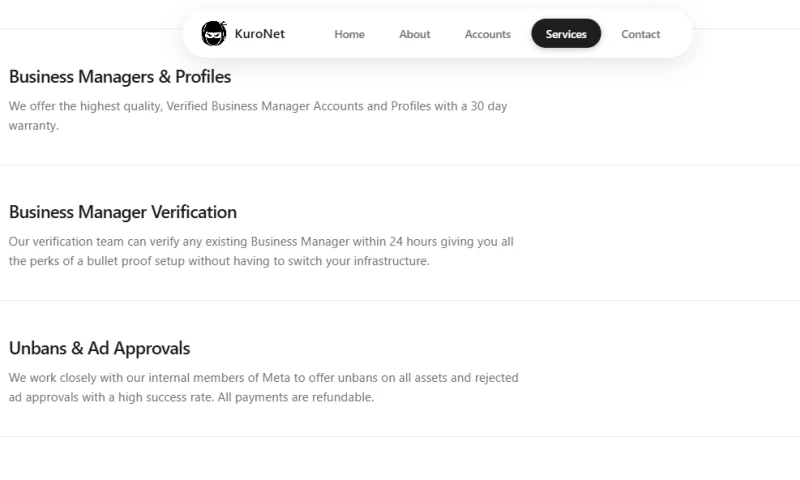Click the Business Managers & Profiles heading
The image size is (800, 480).
coord(120,77)
